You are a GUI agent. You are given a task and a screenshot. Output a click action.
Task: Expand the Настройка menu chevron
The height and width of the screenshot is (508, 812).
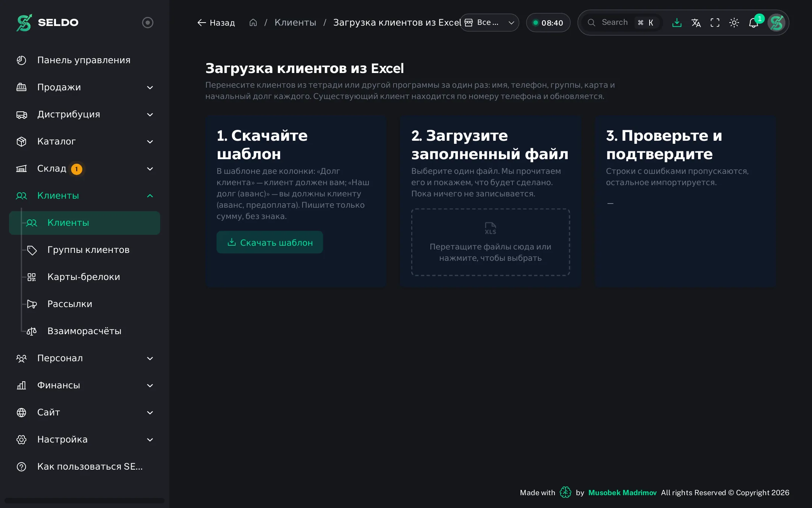click(150, 440)
